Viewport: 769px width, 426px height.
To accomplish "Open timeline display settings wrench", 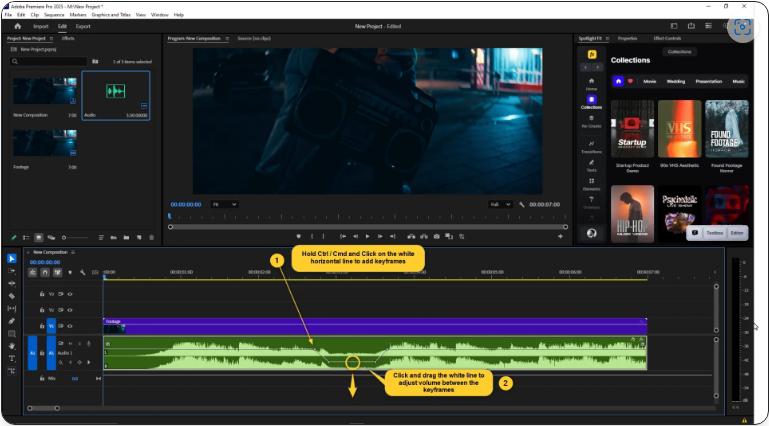I will pos(82,272).
